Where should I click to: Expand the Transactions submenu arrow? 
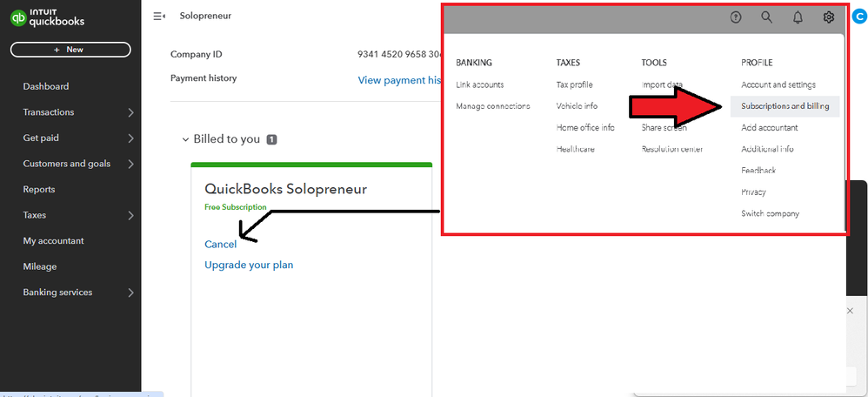point(131,112)
